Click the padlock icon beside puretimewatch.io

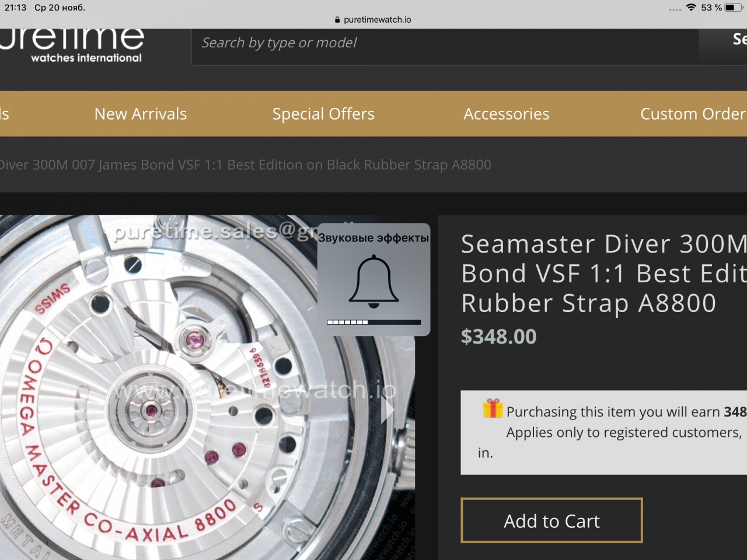tap(337, 20)
